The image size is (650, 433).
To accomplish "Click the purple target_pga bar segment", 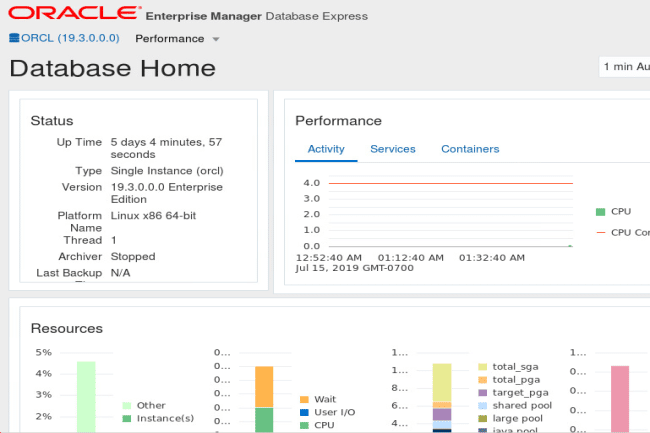I will (x=442, y=414).
